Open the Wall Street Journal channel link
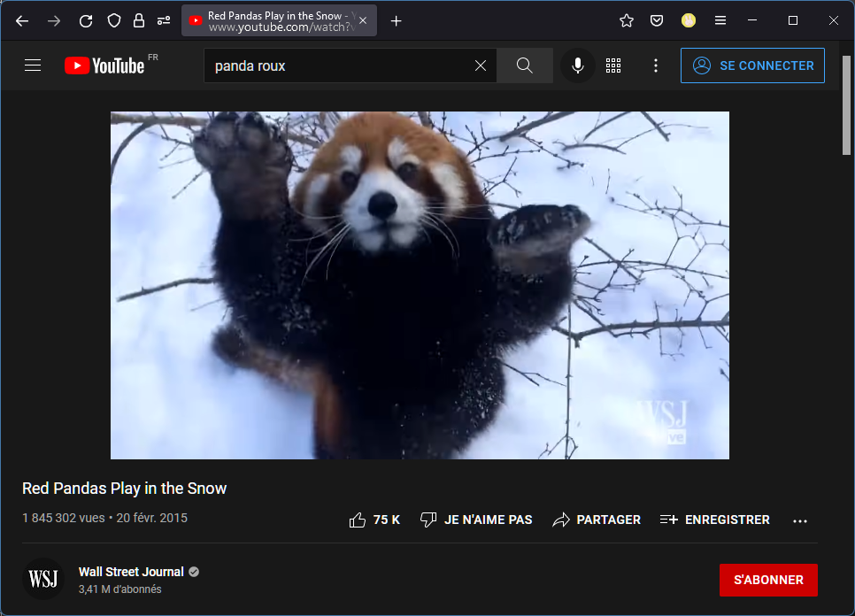The image size is (855, 616). 131,572
